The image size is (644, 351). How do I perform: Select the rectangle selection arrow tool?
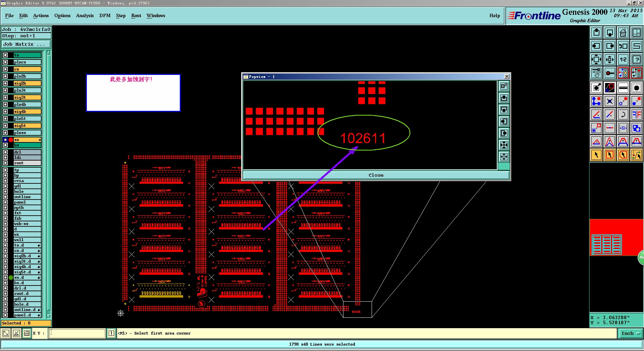610,155
